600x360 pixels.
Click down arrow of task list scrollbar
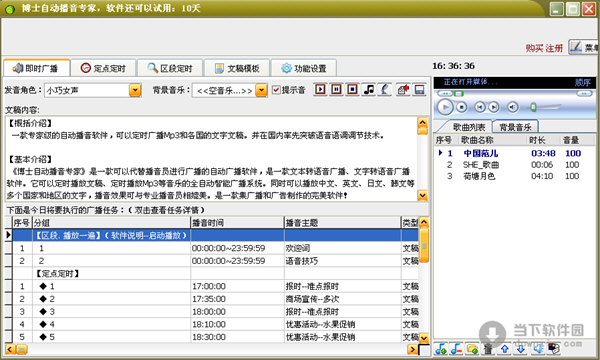(x=424, y=338)
